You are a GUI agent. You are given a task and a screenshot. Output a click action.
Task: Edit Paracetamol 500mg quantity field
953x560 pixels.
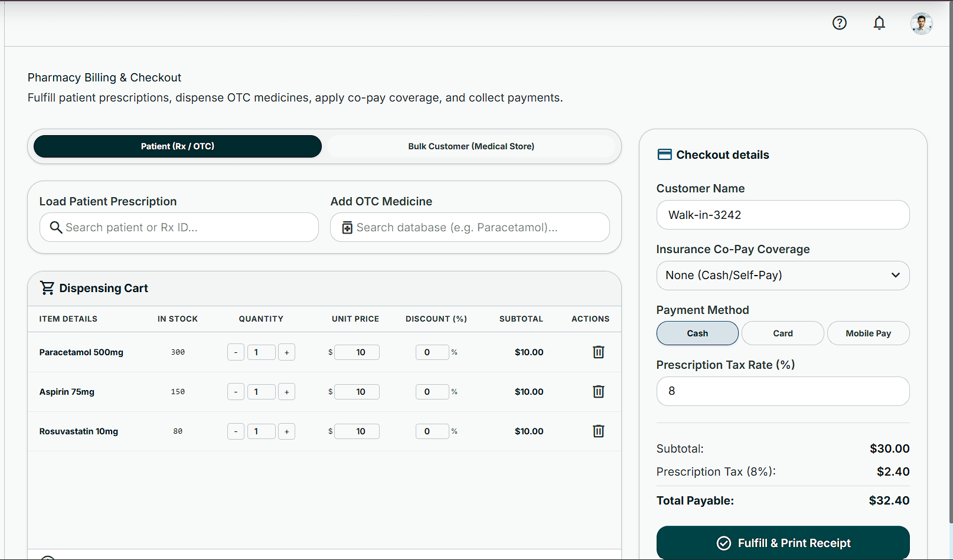click(x=261, y=352)
